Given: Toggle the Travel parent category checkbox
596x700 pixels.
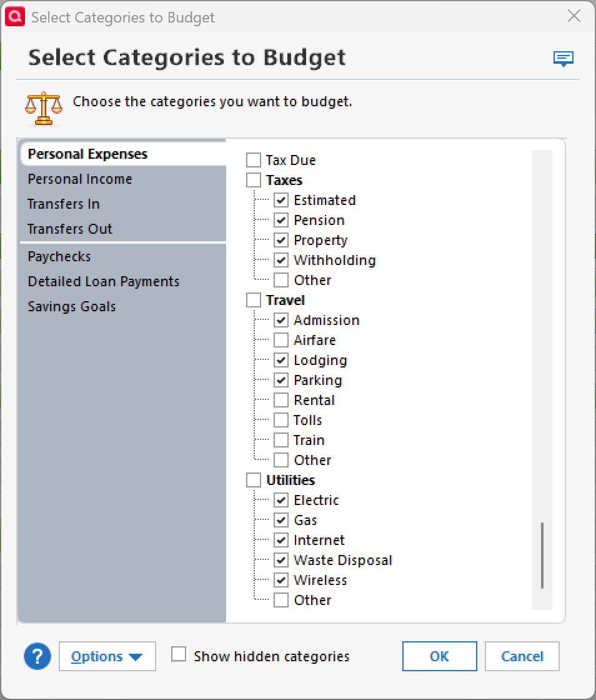Looking at the screenshot, I should (x=254, y=300).
